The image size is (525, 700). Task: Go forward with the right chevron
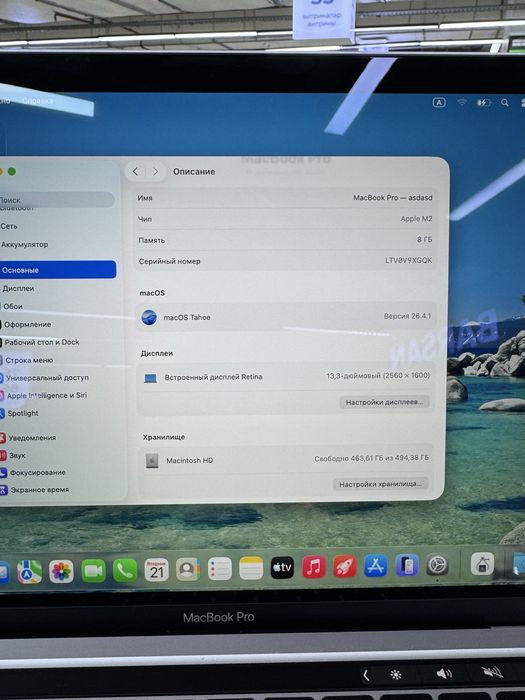click(x=155, y=171)
